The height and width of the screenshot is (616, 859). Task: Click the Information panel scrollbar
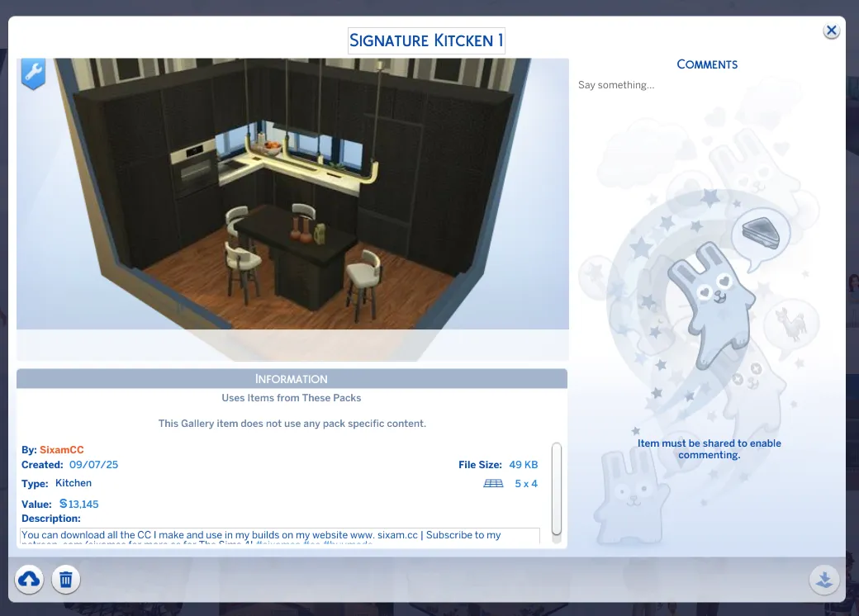coord(556,489)
